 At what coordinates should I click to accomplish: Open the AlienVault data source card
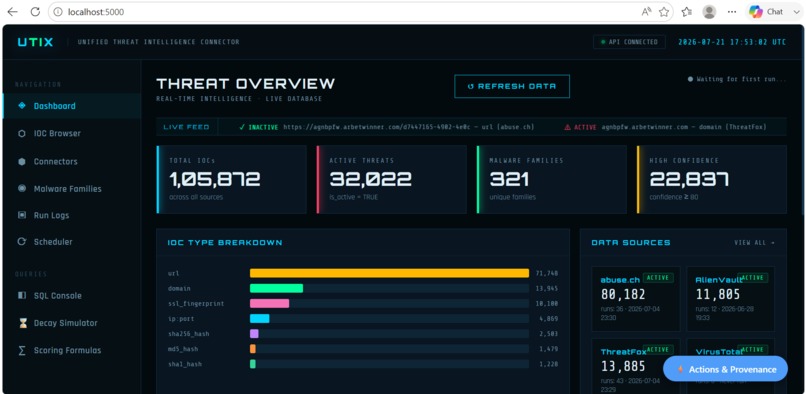(x=730, y=299)
